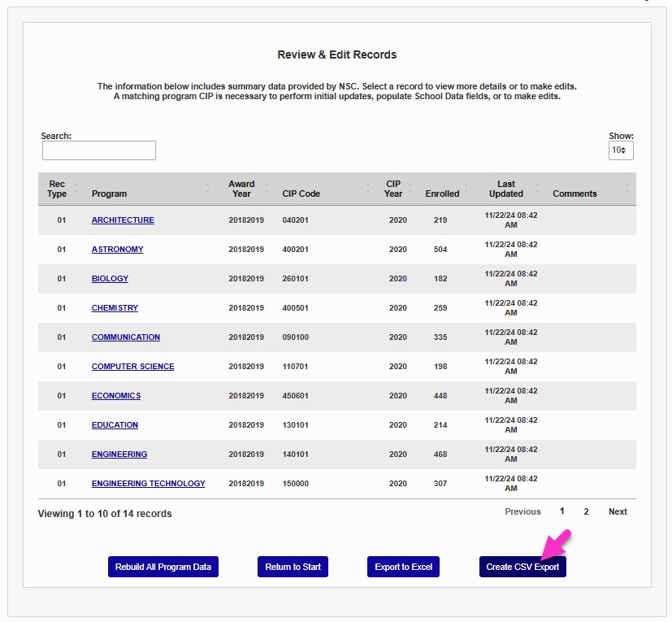Open the ARCHITECTURE program record
The width and height of the screenshot is (672, 622).
(123, 220)
